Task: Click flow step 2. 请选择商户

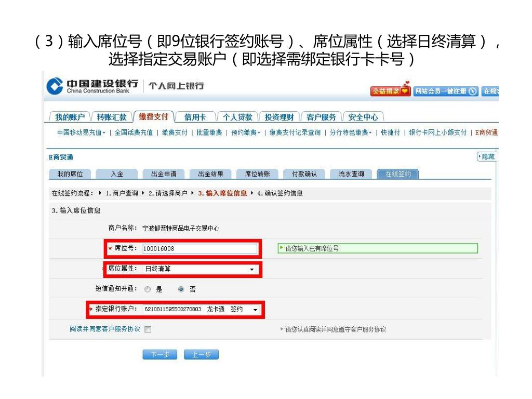Action: pos(168,193)
